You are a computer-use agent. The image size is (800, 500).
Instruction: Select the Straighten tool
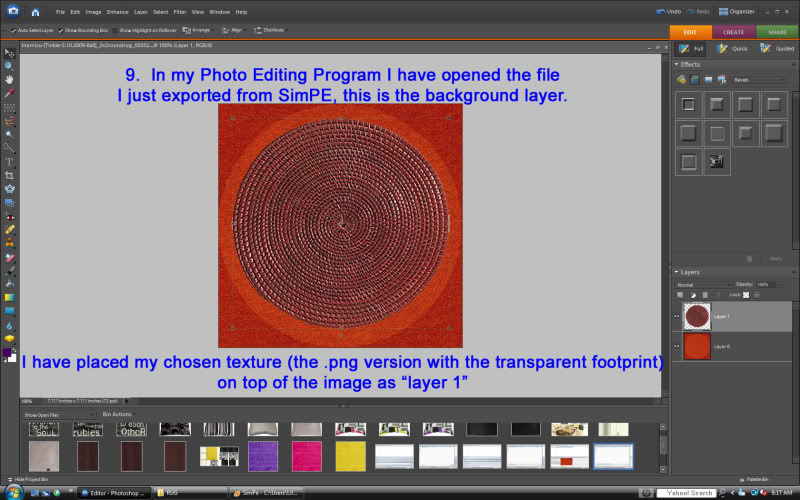(9, 203)
